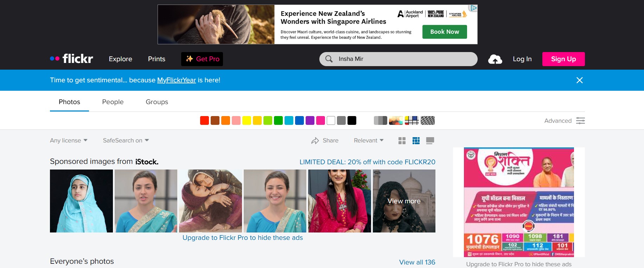
Task: Switch to the four-square tile view
Action: pos(402,141)
